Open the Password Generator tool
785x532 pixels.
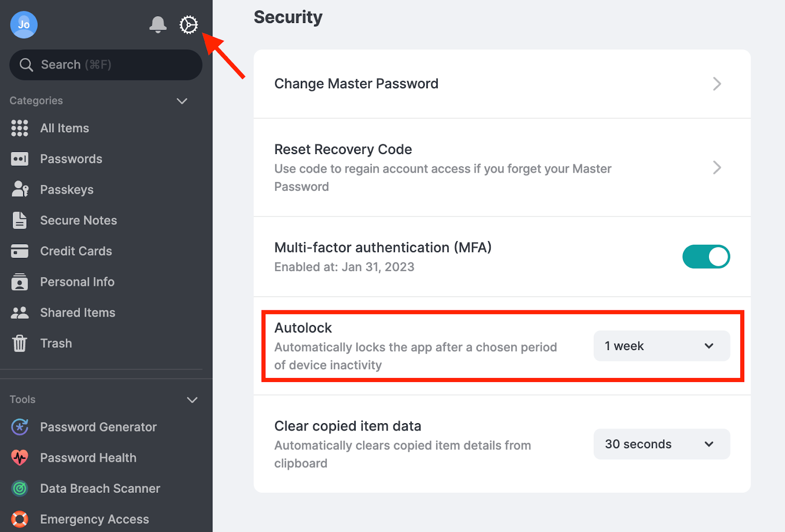(x=98, y=427)
